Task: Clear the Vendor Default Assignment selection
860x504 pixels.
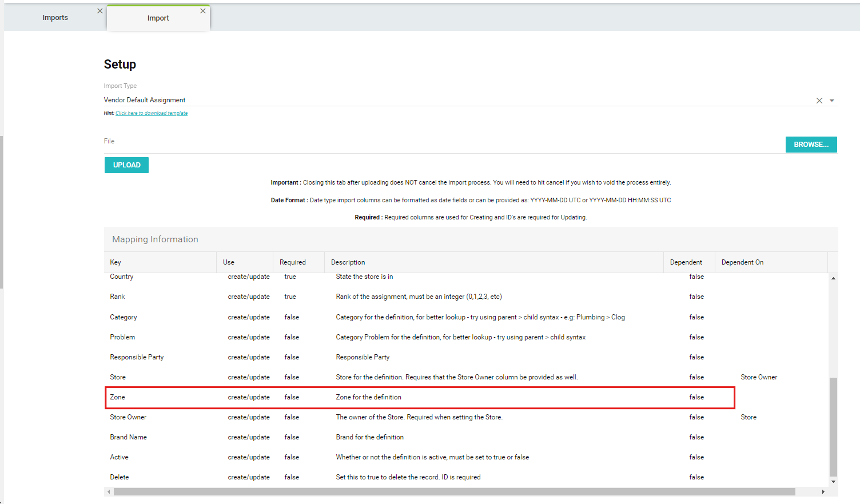Action: click(x=819, y=101)
